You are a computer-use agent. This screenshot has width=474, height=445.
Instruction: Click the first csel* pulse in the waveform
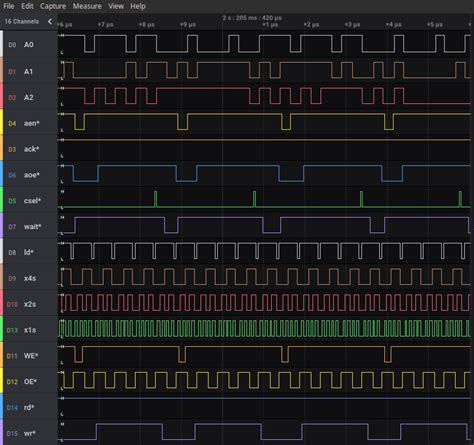coord(155,199)
